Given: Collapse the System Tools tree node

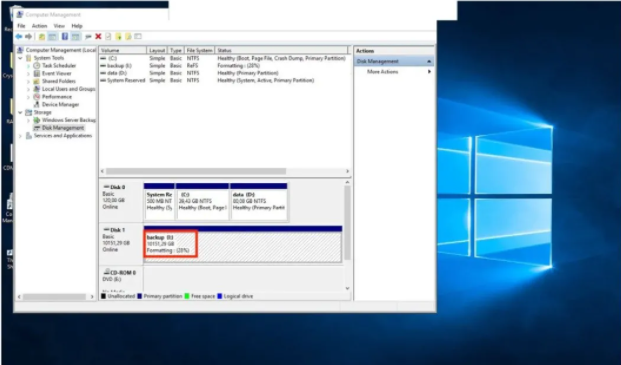Looking at the screenshot, I should click(x=21, y=58).
